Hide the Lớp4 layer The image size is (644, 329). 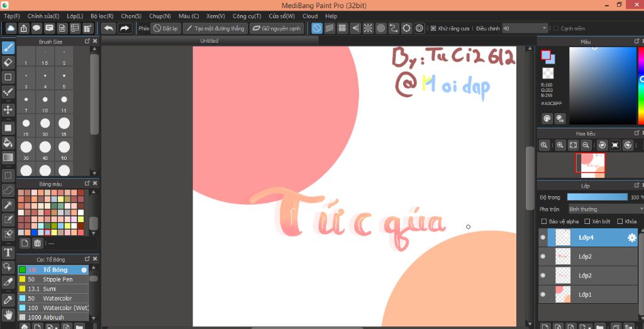point(543,237)
